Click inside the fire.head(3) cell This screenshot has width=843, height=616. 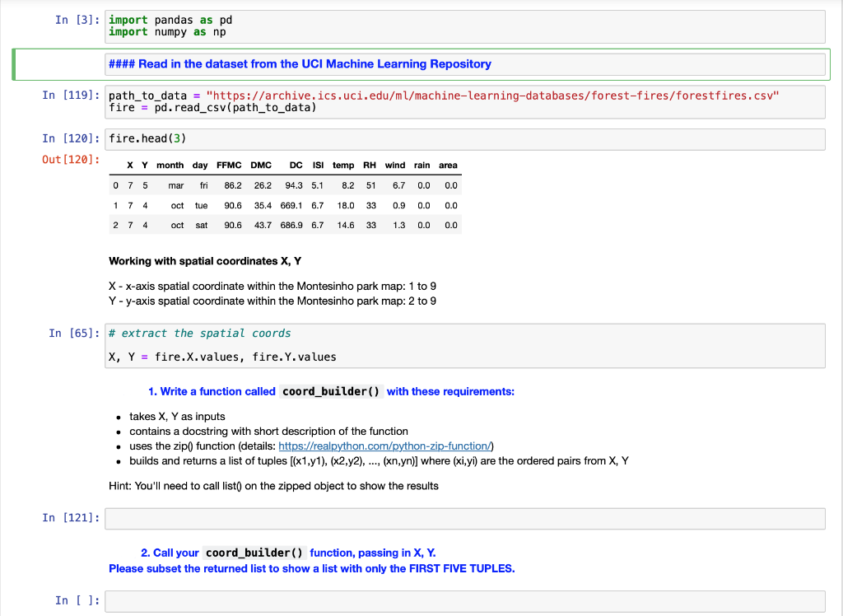(329, 138)
